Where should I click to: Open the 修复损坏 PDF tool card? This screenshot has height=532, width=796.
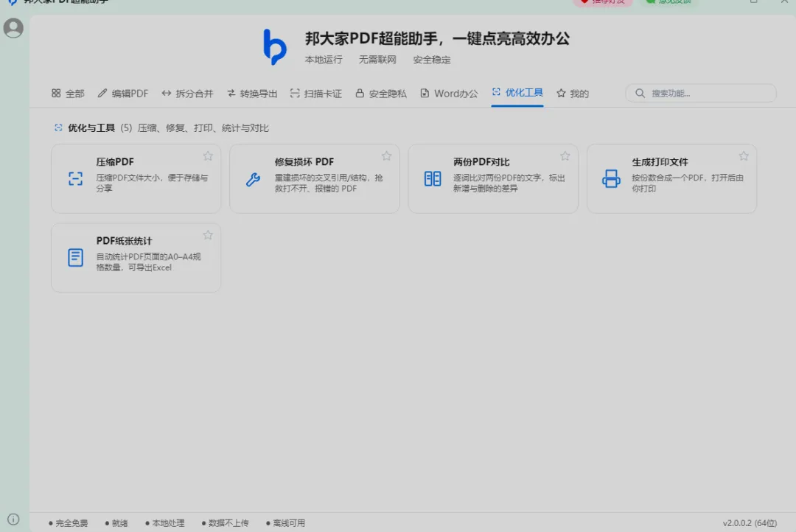(x=315, y=179)
